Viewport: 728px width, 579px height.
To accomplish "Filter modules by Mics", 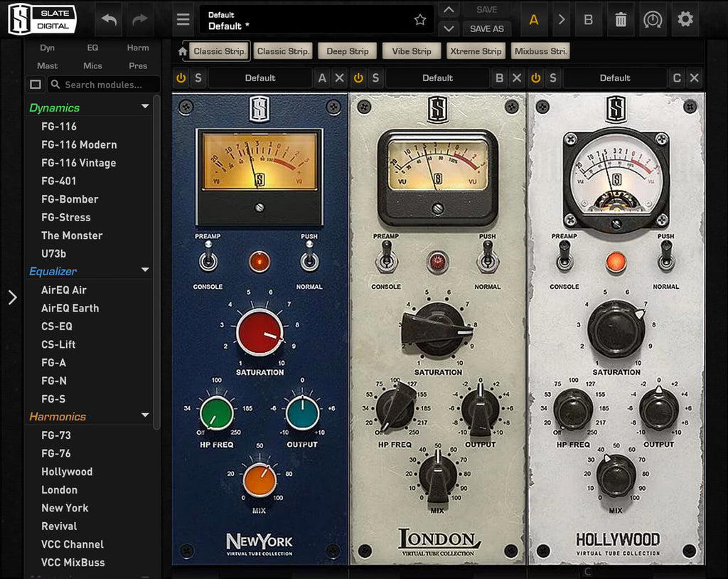I will [92, 65].
